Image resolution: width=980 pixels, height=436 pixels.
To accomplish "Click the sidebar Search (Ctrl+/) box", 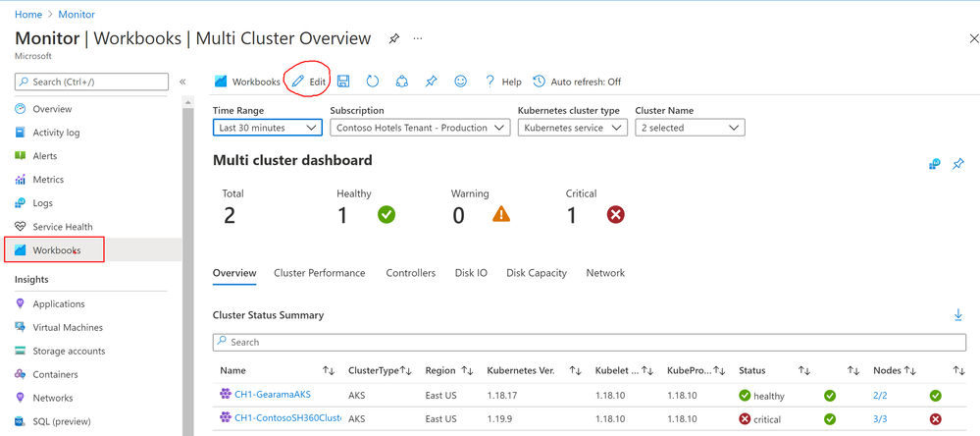I will pyautogui.click(x=92, y=82).
